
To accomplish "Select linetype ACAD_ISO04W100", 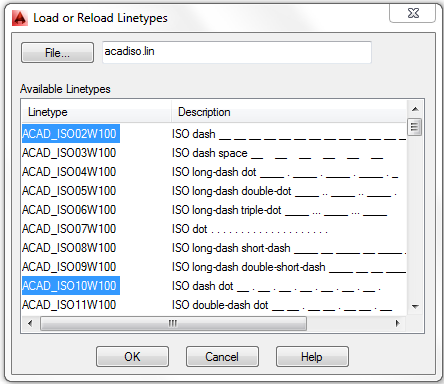I will point(69,172).
